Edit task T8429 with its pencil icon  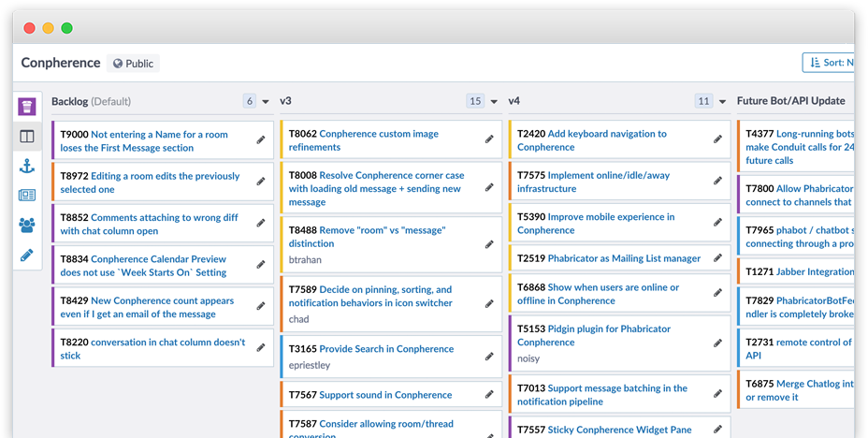tap(261, 306)
